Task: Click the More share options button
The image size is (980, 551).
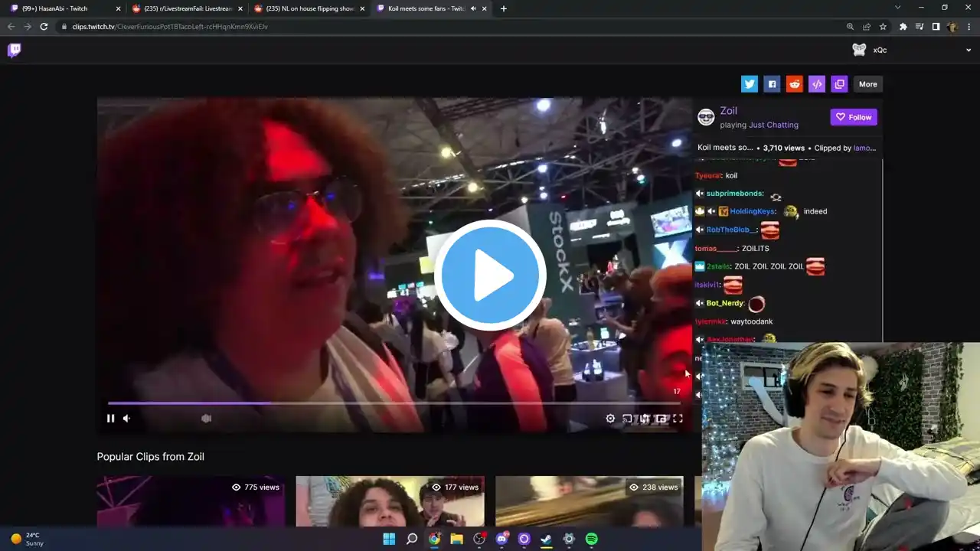Action: point(867,84)
